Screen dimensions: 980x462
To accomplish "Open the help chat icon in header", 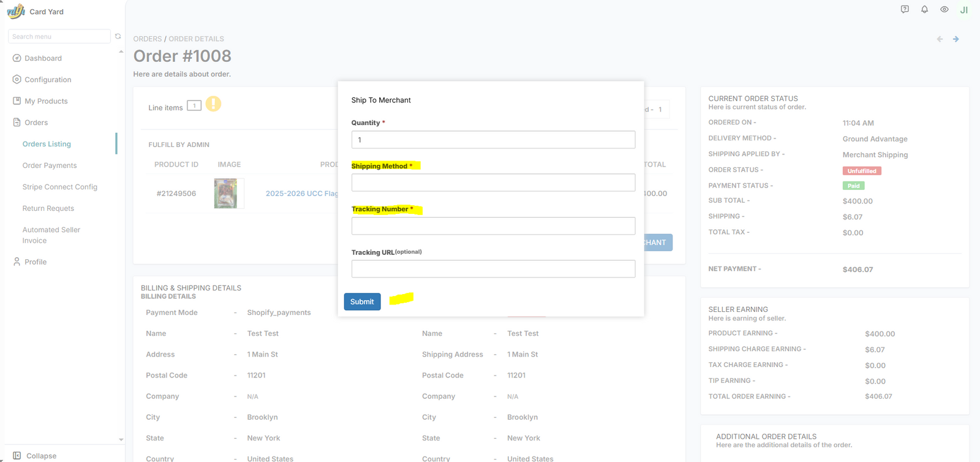I will 905,10.
